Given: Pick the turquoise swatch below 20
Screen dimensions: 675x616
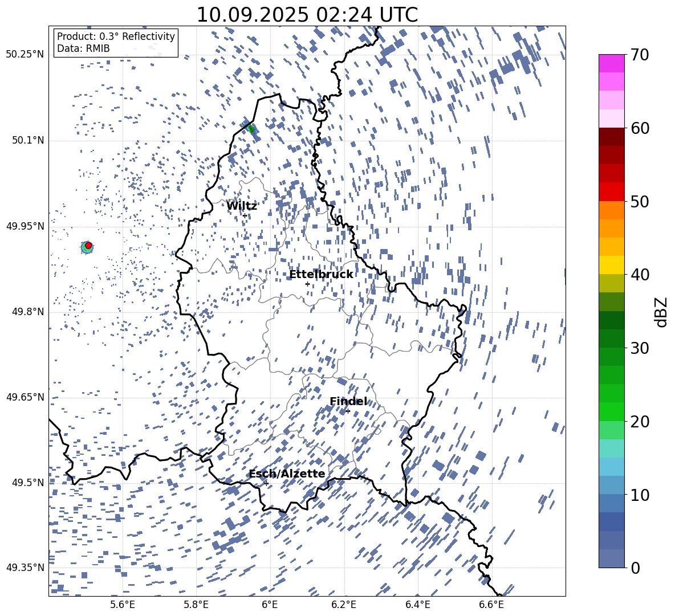Looking at the screenshot, I should point(612,448).
